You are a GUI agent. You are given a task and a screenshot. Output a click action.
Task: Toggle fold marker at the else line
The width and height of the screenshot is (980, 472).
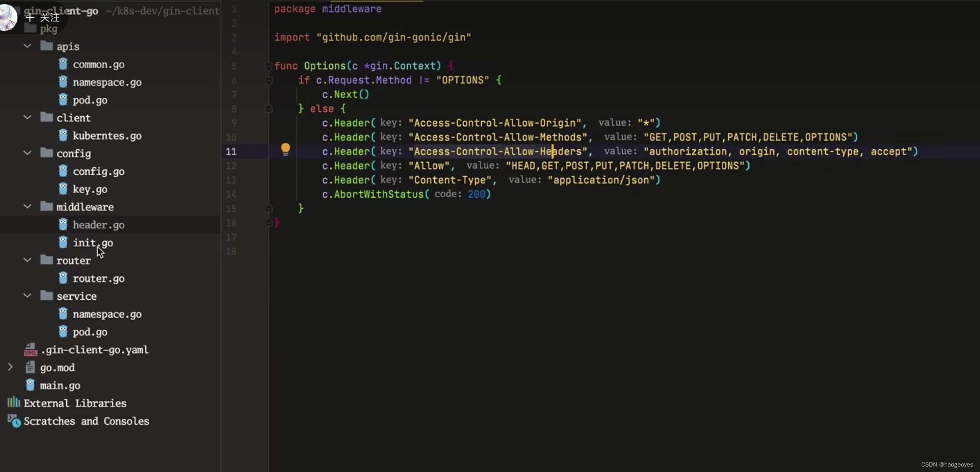[x=269, y=109]
